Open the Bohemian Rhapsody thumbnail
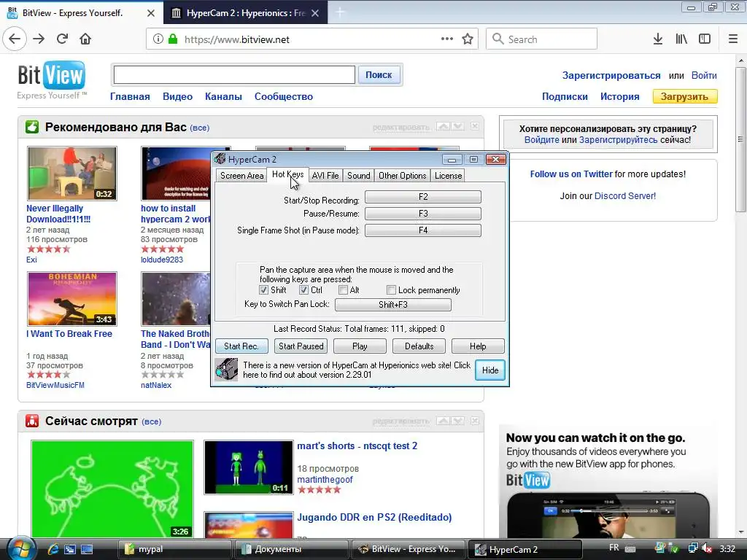The image size is (747, 560). pyautogui.click(x=72, y=298)
